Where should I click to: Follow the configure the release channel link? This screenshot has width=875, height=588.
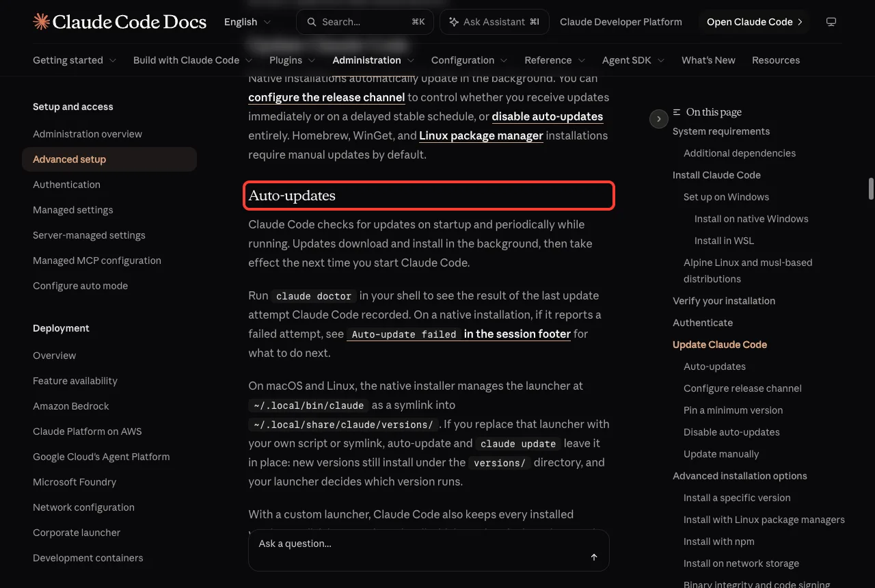pyautogui.click(x=327, y=97)
